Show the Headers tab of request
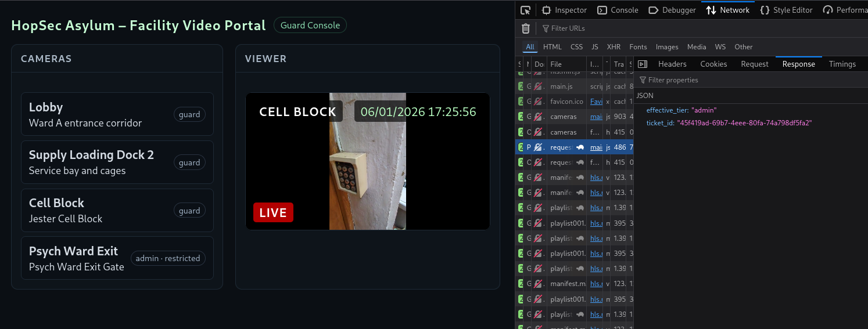Image resolution: width=868 pixels, height=329 pixels. pyautogui.click(x=672, y=64)
